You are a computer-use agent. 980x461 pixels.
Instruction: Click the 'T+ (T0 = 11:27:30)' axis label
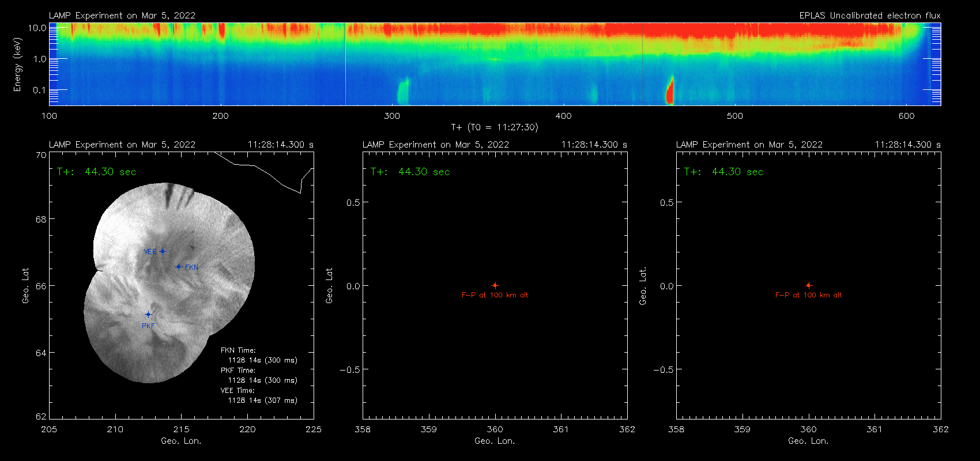click(495, 127)
